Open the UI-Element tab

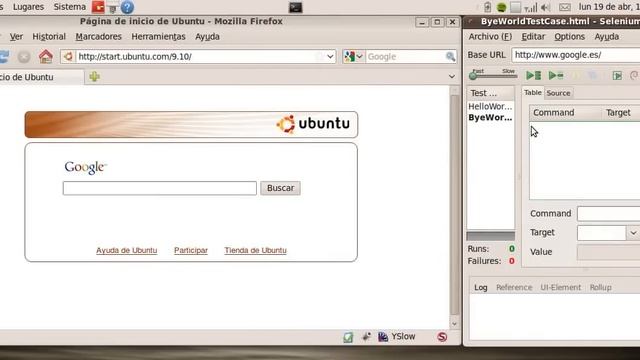point(560,287)
